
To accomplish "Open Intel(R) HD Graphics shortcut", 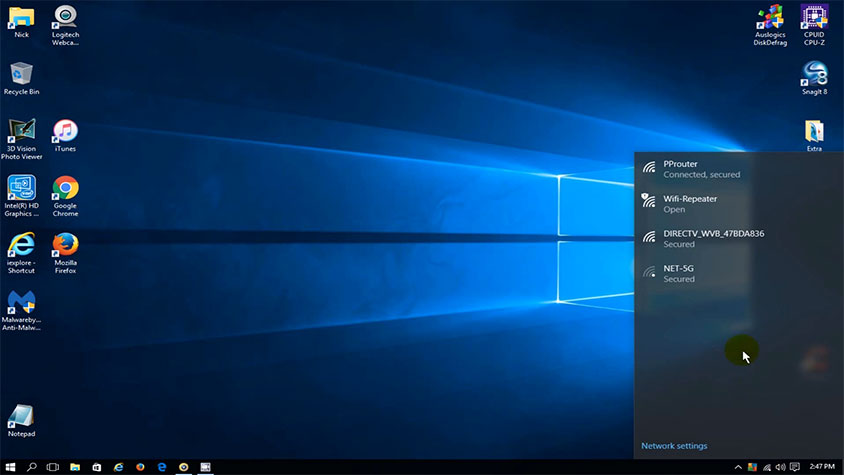I will 22,196.
